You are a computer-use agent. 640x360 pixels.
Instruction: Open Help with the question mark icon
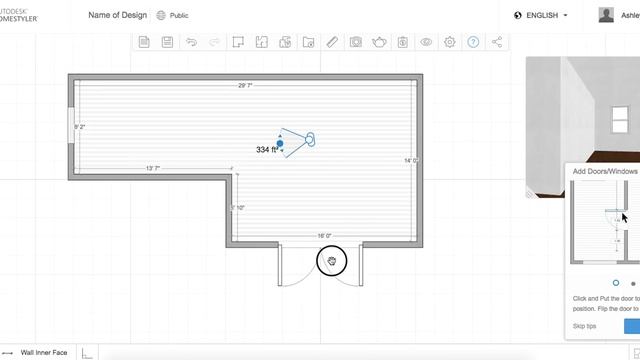[x=473, y=42]
